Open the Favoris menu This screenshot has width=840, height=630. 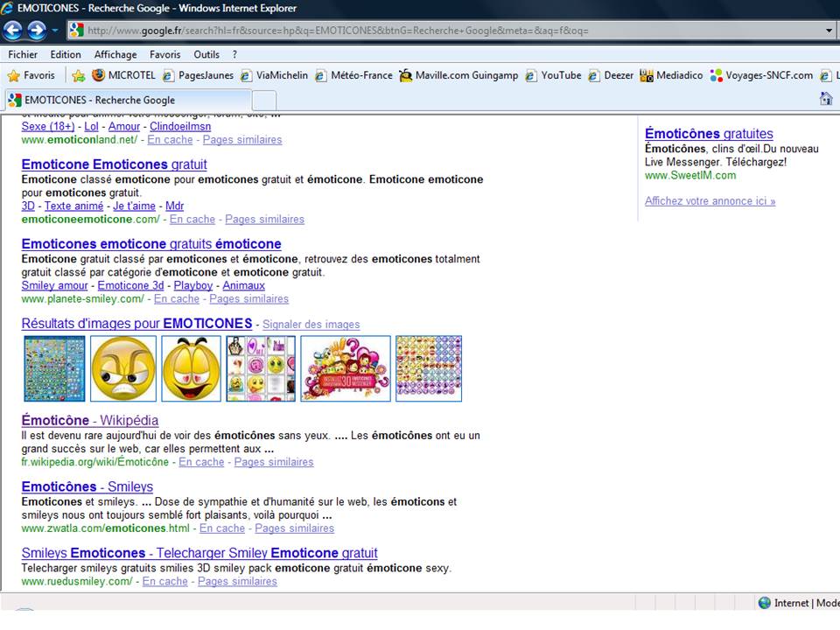[165, 54]
